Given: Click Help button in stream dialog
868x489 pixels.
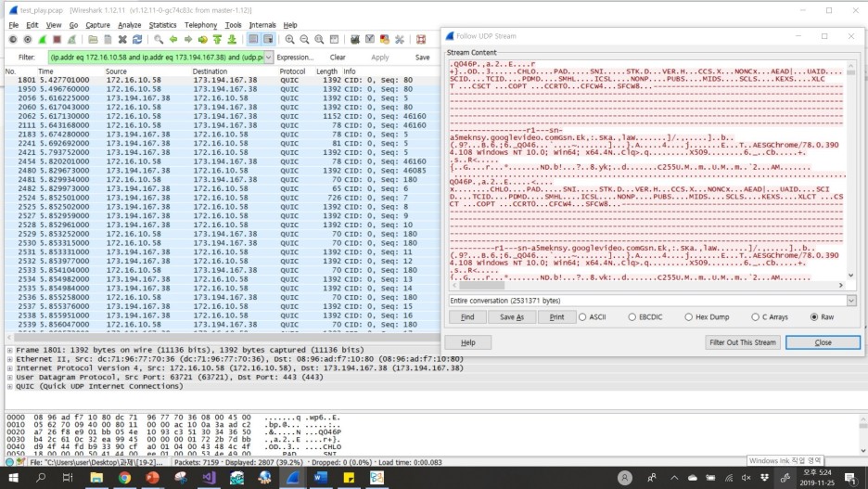Looking at the screenshot, I should 467,342.
